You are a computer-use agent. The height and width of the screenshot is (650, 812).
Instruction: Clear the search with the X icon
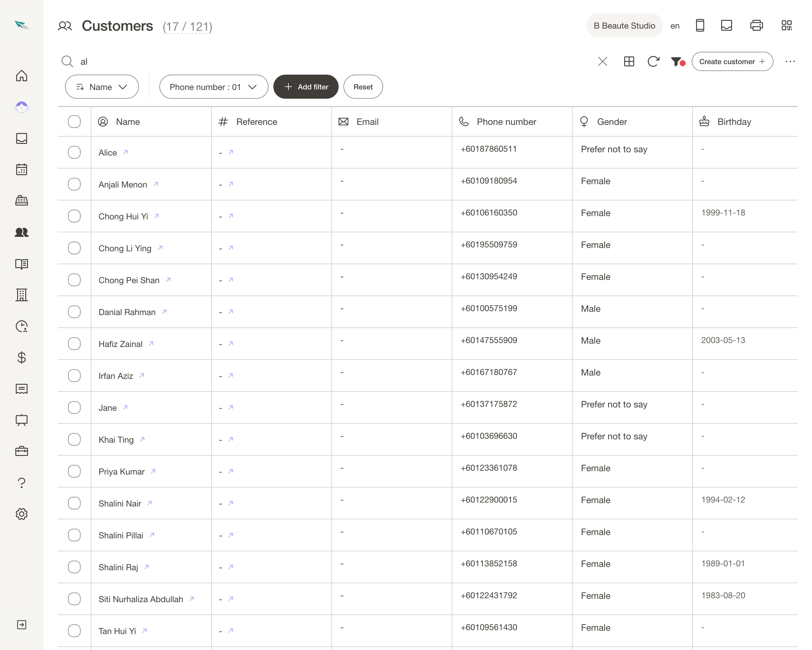click(603, 61)
